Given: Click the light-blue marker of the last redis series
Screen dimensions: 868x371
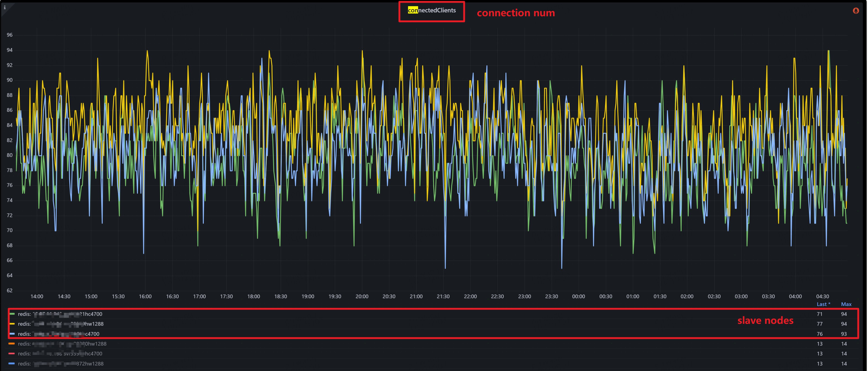Looking at the screenshot, I should (x=12, y=364).
